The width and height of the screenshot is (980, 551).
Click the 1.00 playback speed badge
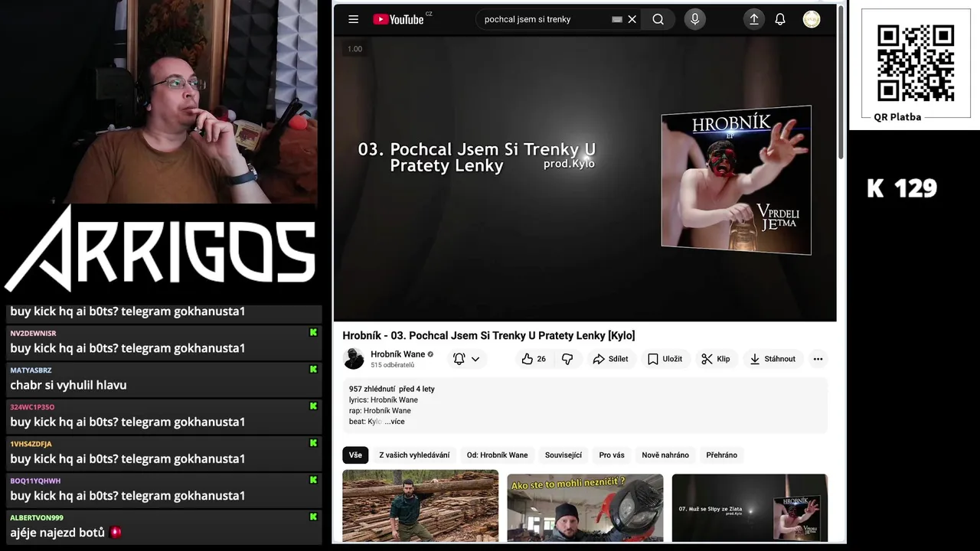[x=354, y=49]
